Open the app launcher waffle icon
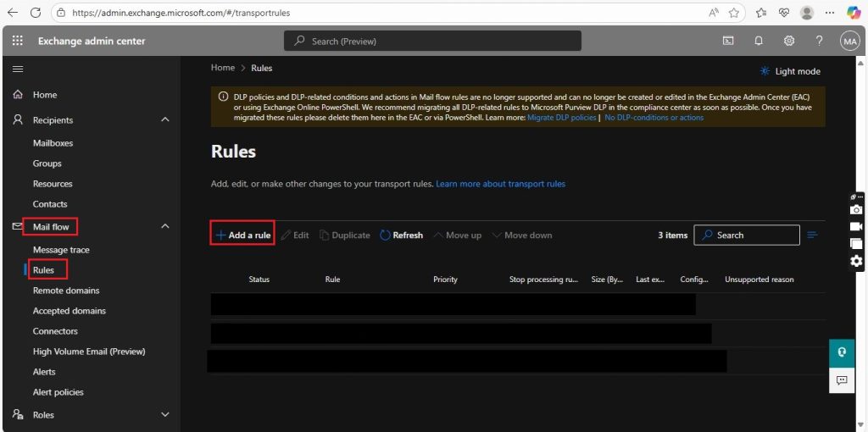868x432 pixels. (18, 41)
